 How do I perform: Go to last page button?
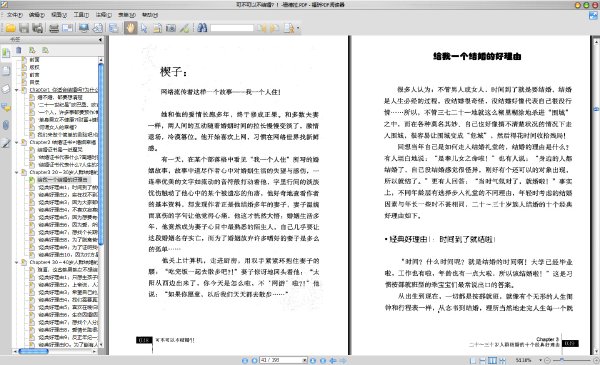pos(323,360)
